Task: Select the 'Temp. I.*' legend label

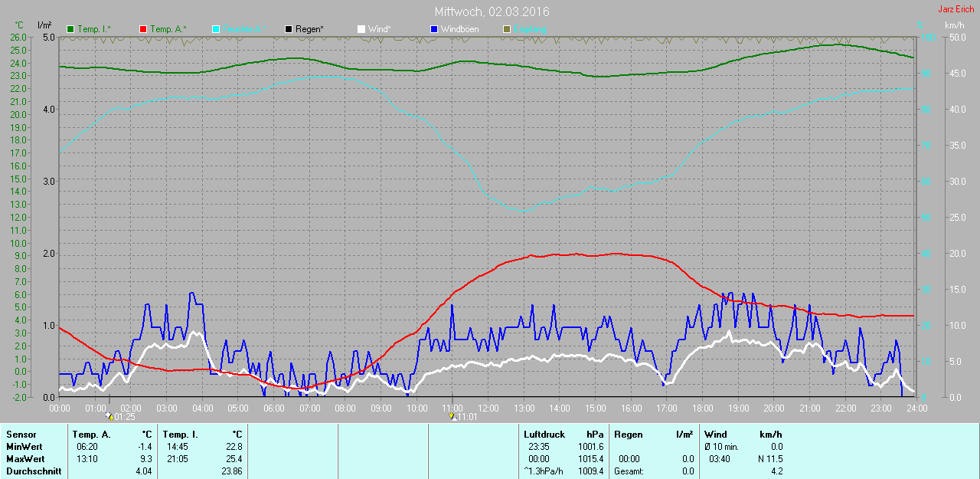Action: point(94,29)
